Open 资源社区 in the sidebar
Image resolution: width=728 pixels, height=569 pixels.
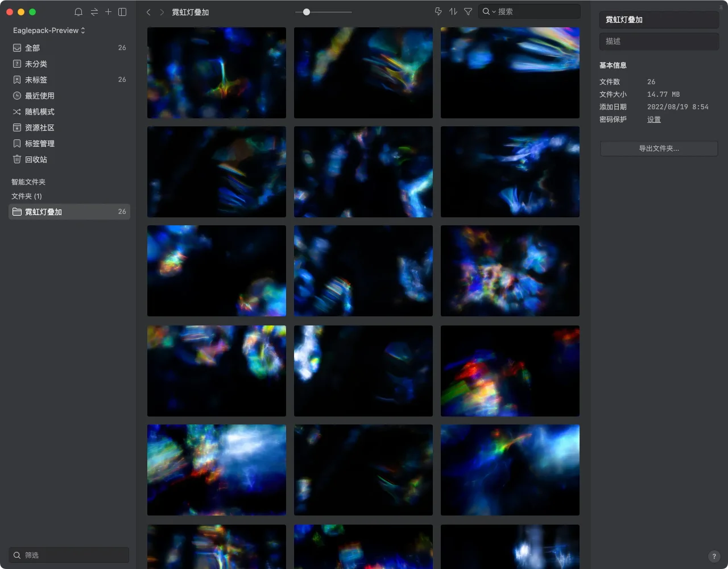pos(69,127)
